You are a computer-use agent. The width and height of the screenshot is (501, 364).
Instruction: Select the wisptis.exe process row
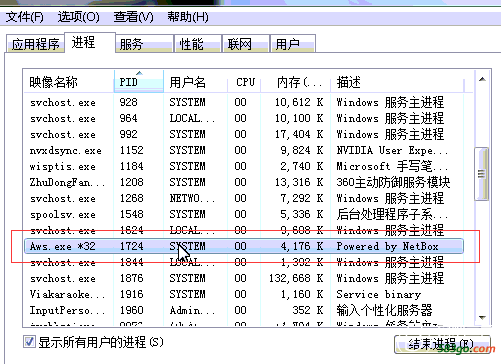point(244,166)
